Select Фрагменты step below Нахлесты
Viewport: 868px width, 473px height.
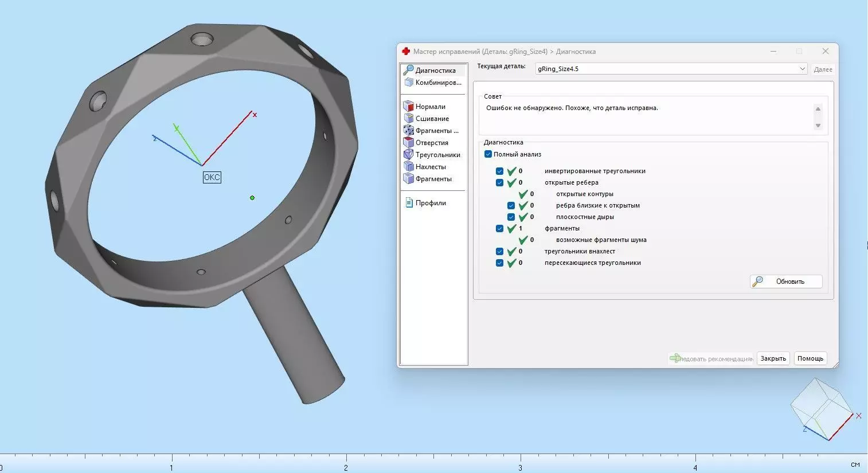tap(428, 179)
